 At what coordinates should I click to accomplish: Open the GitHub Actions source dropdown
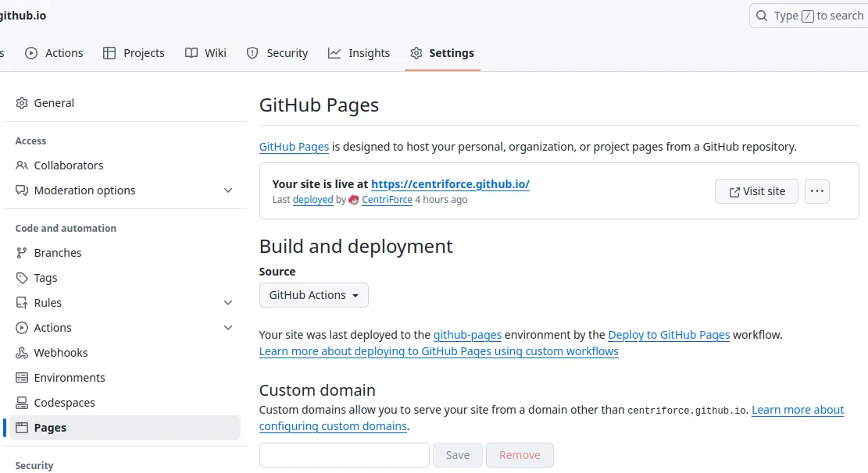coord(313,295)
